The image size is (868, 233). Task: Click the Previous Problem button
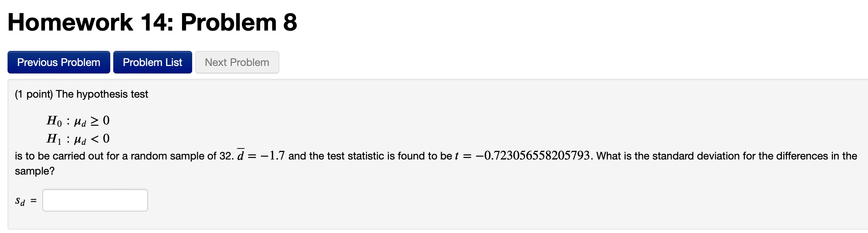click(58, 62)
